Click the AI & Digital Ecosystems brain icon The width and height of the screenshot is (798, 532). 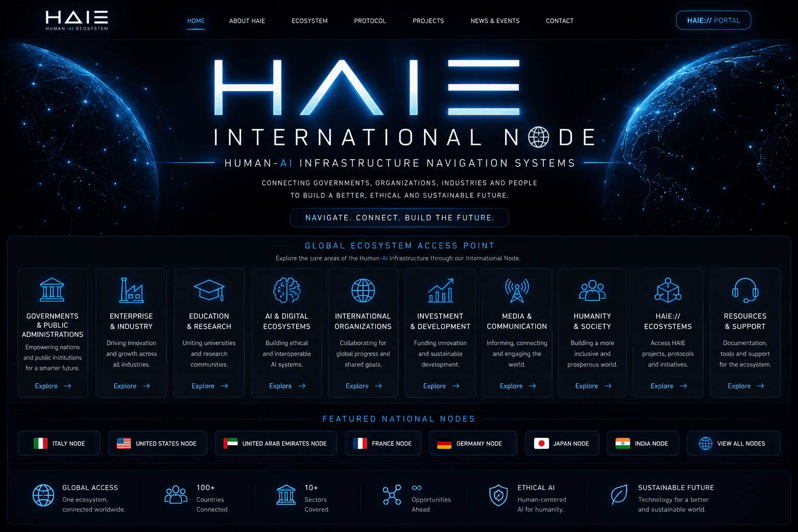[287, 290]
